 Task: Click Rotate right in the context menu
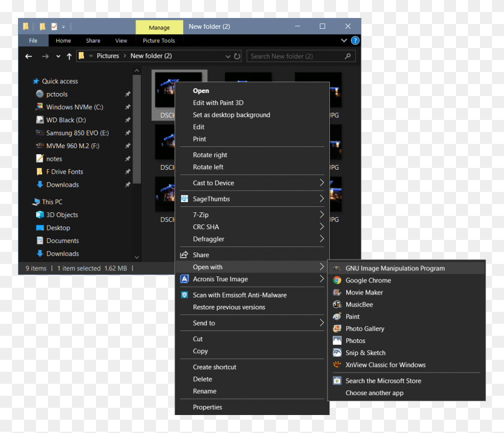[210, 155]
